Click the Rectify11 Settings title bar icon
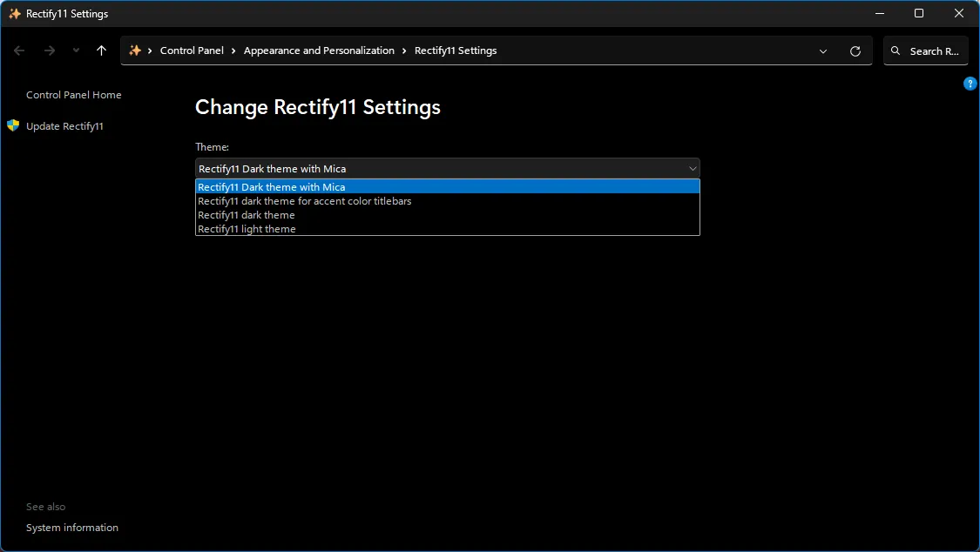 14,13
